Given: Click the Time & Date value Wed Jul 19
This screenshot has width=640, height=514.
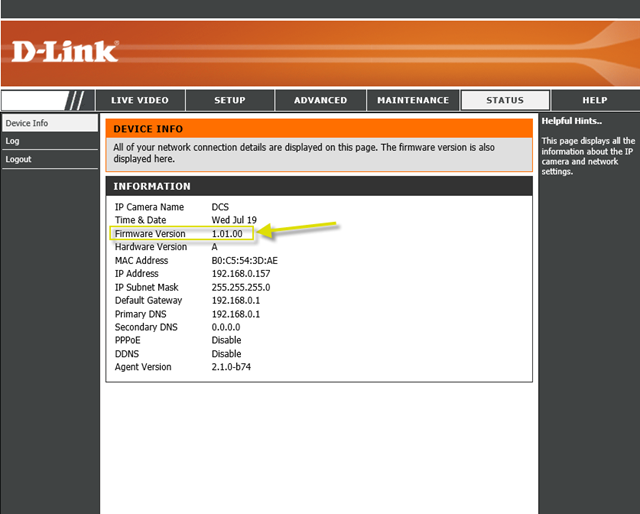Looking at the screenshot, I should click(234, 220).
